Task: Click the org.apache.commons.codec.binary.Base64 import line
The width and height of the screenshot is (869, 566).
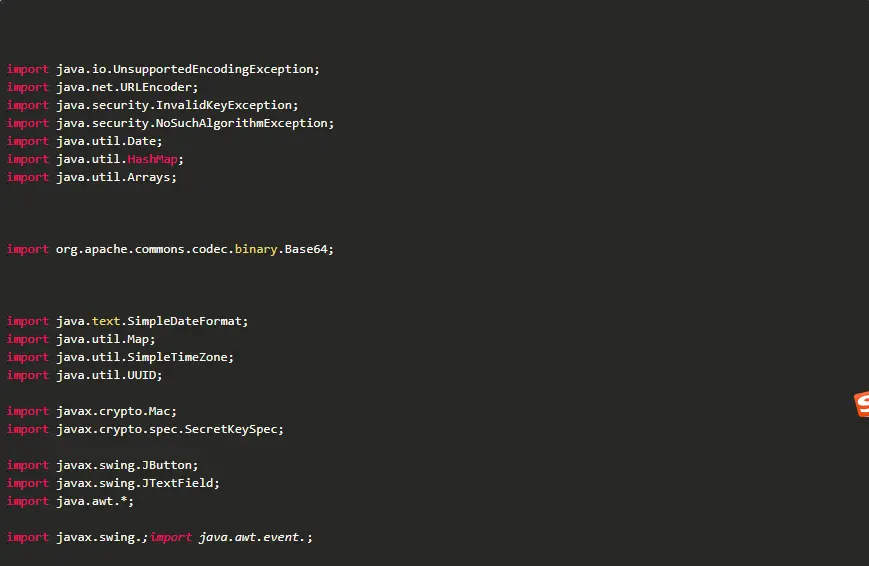Action: tap(170, 249)
